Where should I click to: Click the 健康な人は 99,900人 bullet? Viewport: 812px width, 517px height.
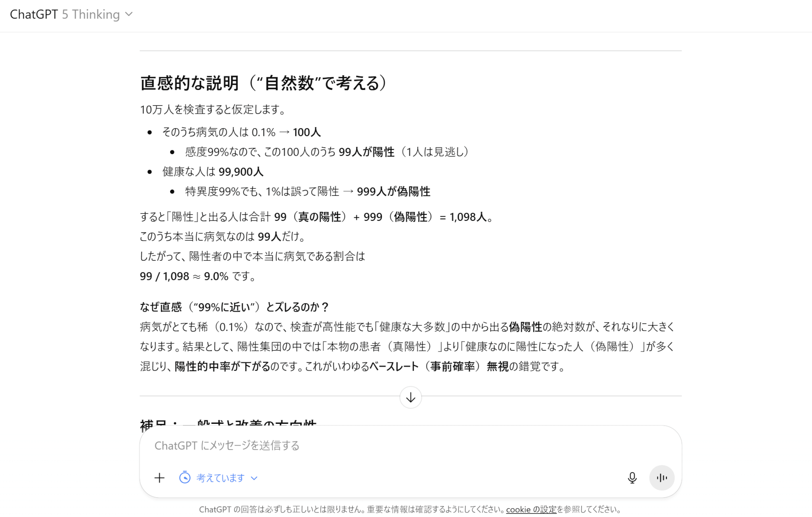(213, 172)
